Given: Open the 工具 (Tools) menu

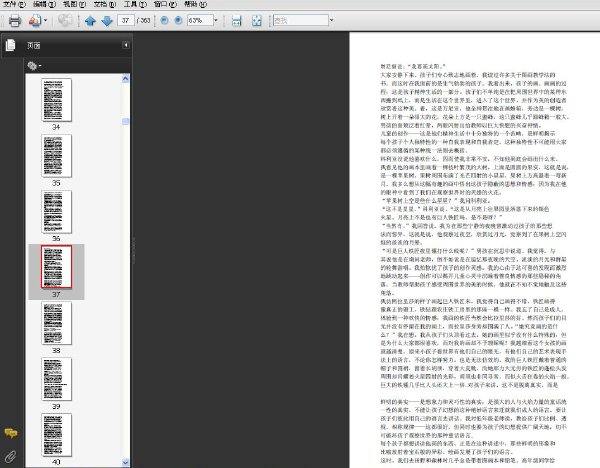Looking at the screenshot, I should (x=135, y=4).
